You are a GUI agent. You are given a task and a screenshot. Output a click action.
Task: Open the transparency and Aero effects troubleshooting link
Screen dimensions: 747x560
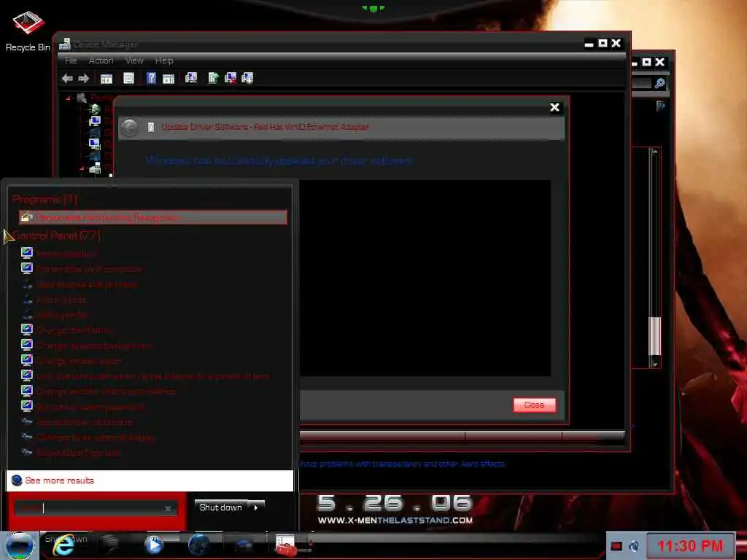point(402,463)
